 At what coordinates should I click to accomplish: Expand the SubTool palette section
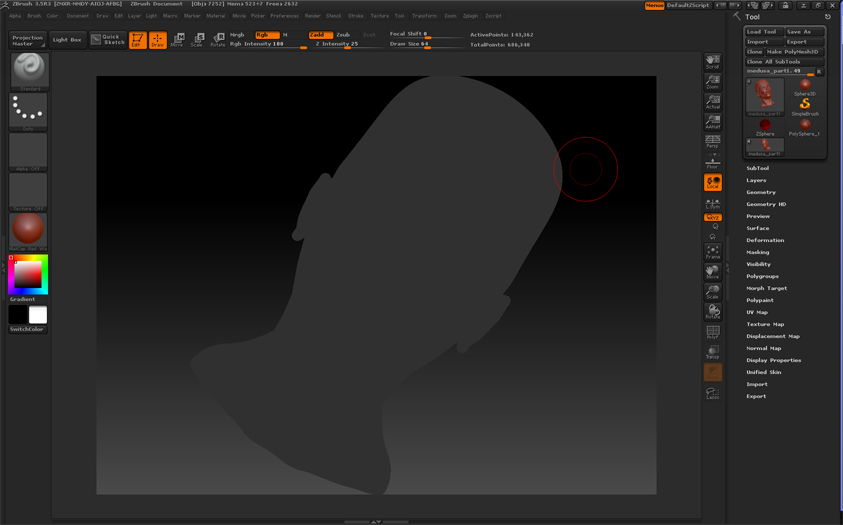click(x=757, y=168)
